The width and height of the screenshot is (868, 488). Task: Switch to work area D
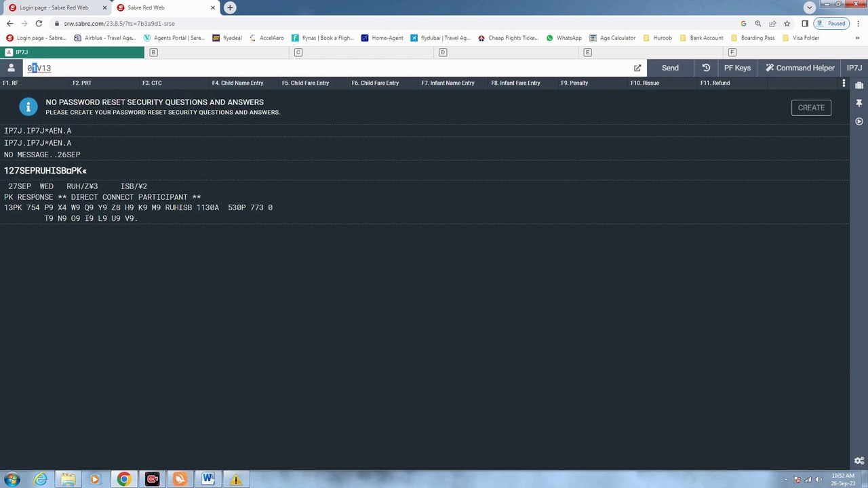pos(506,52)
